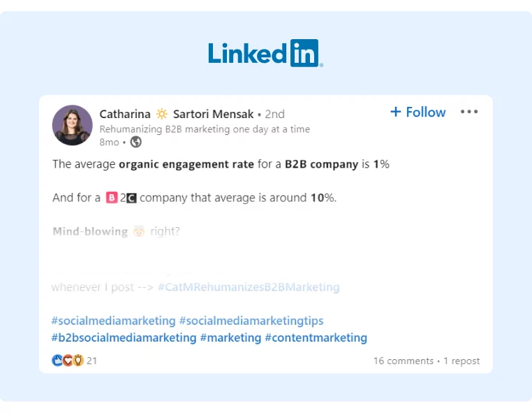Open the #b2bsocialmediamarketing hashtag
This screenshot has height=413, width=532.
tap(124, 338)
